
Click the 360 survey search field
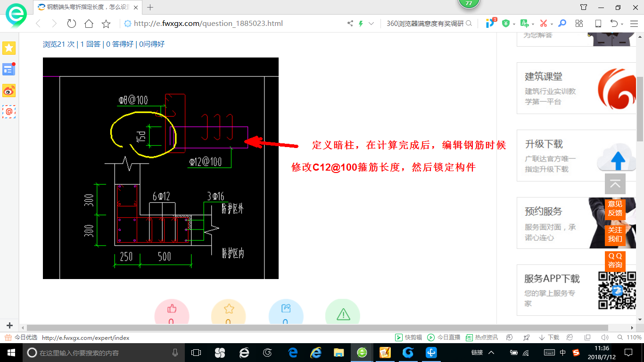click(425, 24)
